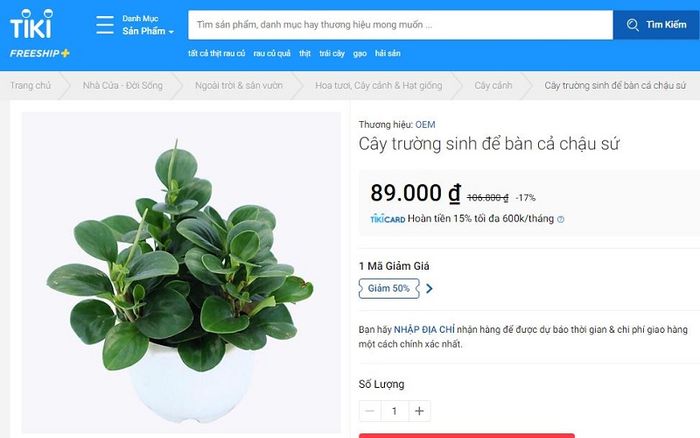Image resolution: width=700 pixels, height=438 pixels.
Task: Open the Cây cảnh breadcrumb
Action: click(x=493, y=85)
